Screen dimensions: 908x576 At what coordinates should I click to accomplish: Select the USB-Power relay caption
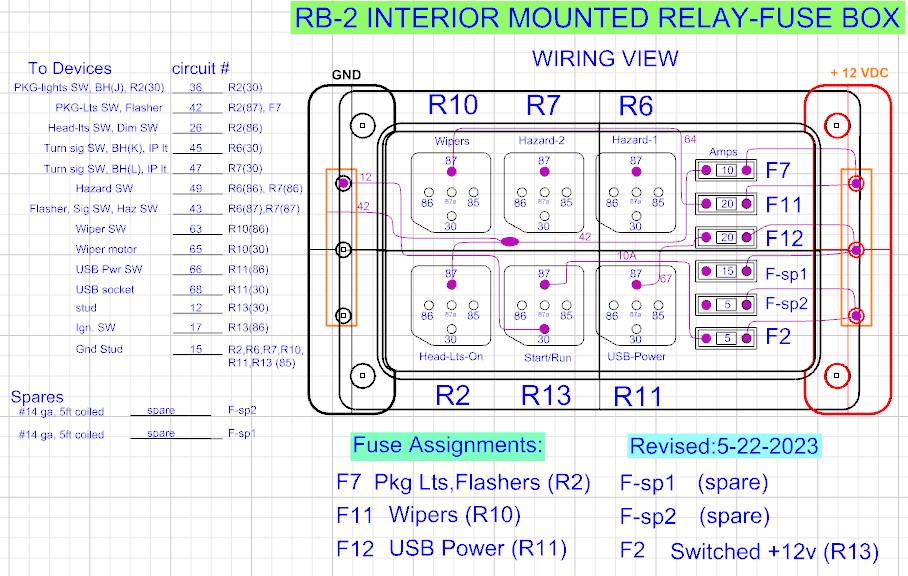click(636, 357)
